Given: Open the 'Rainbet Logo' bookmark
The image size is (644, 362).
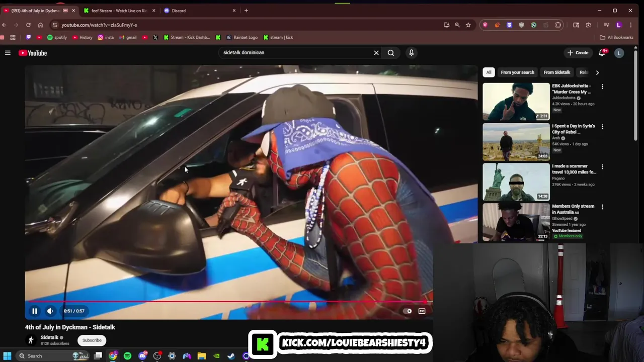Looking at the screenshot, I should point(242,37).
